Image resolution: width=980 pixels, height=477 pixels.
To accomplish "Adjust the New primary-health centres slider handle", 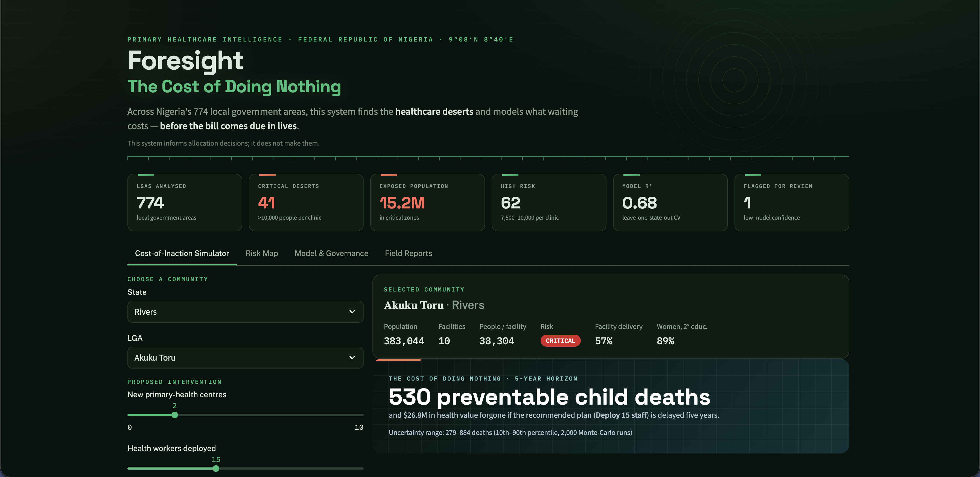I will [x=175, y=415].
